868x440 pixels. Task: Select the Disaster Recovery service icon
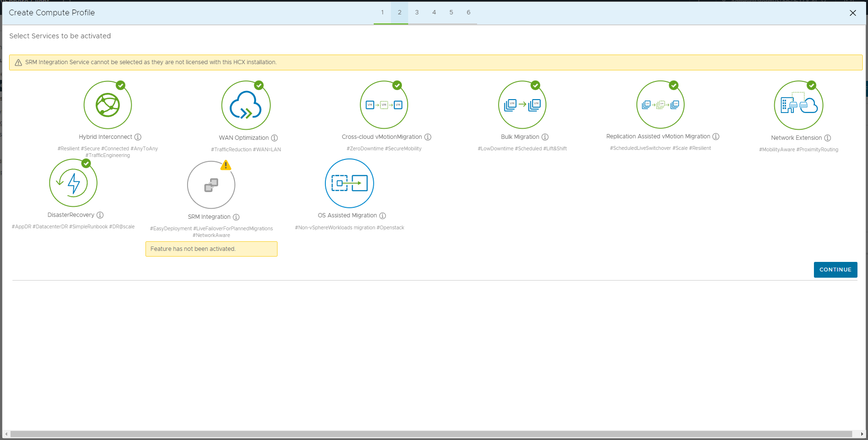(x=73, y=183)
